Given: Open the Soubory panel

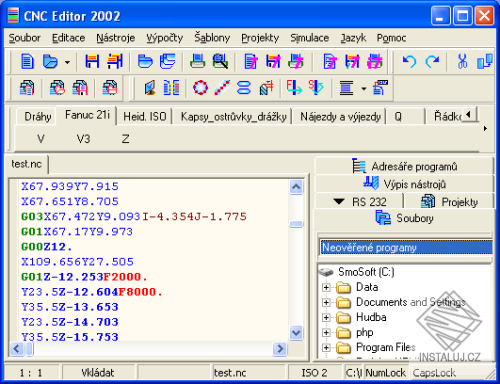Looking at the screenshot, I should (404, 219).
